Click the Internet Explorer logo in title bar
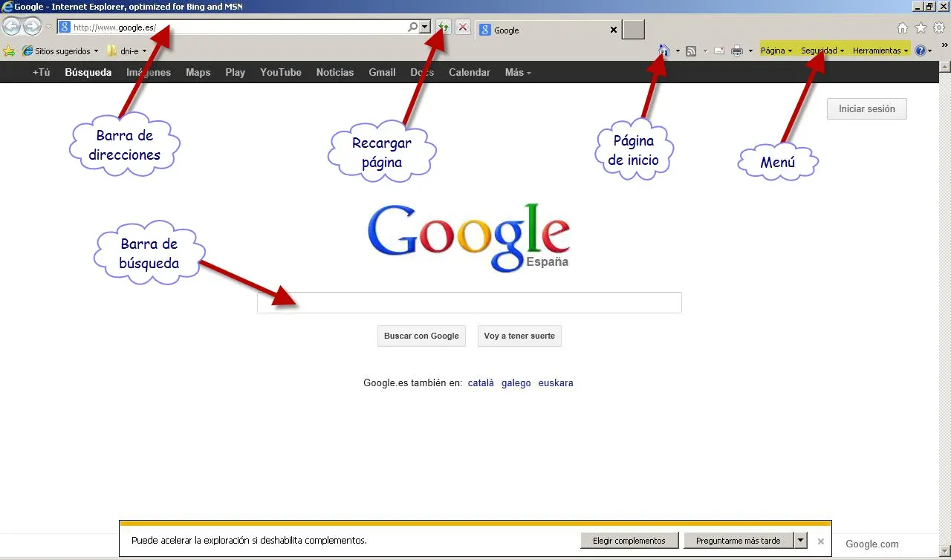 tap(7, 7)
